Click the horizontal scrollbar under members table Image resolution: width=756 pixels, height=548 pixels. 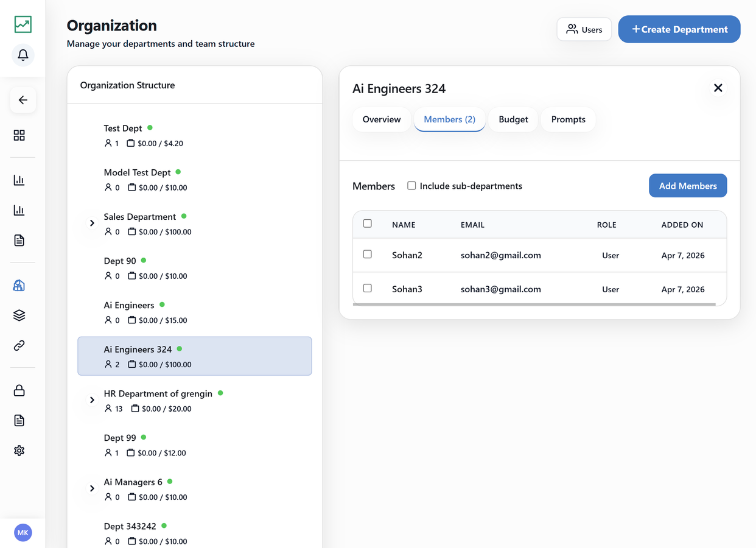pos(534,304)
